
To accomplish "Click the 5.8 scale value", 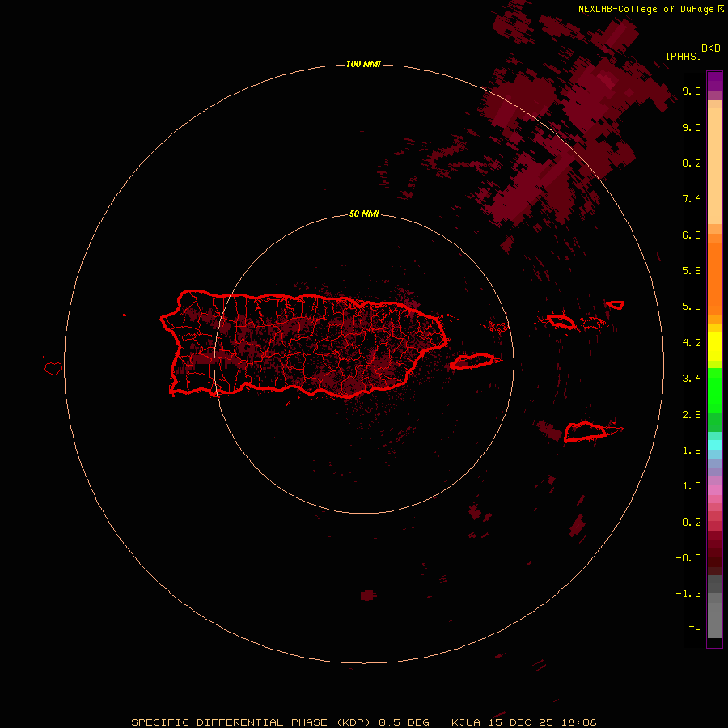I will click(692, 271).
